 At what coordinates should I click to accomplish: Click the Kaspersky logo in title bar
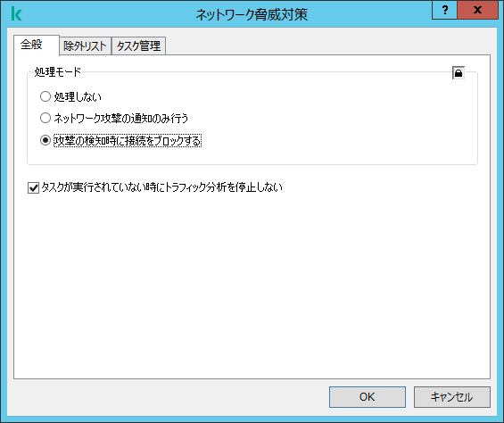(16, 13)
